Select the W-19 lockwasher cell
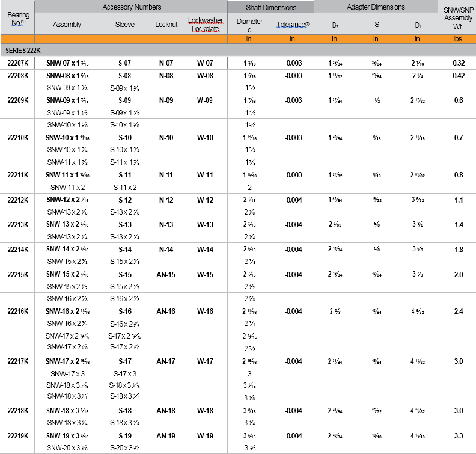Image resolution: width=476 pixels, height=454 pixels. [205, 435]
